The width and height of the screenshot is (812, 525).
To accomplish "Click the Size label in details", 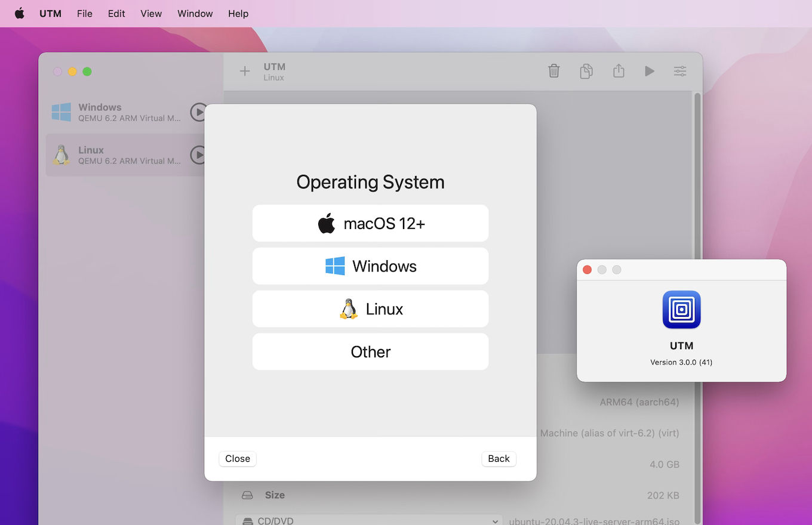I will (275, 495).
